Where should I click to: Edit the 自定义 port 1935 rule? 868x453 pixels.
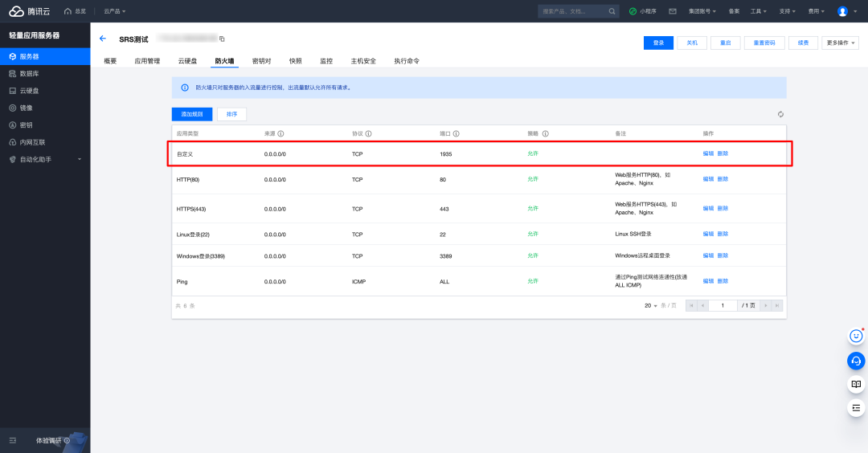coord(708,153)
